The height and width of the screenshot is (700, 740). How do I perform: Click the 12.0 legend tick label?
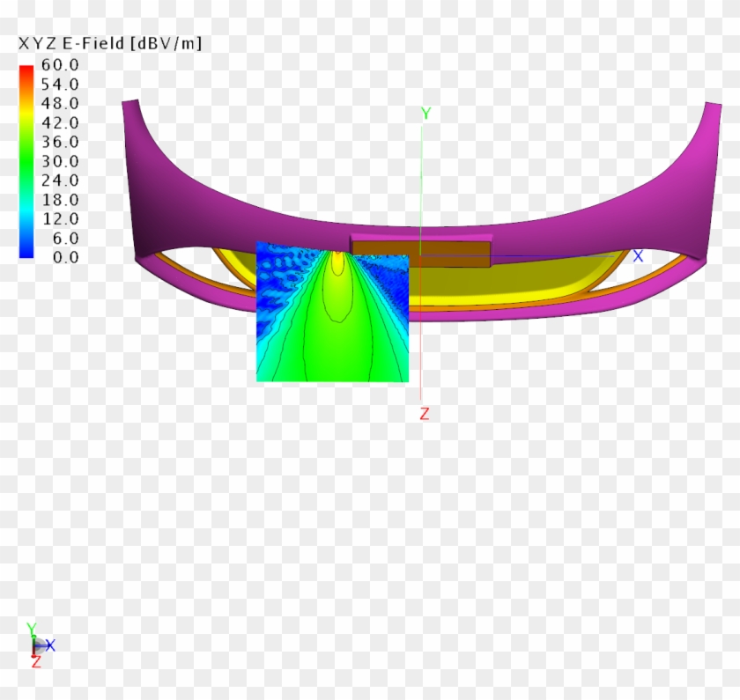[x=61, y=218]
